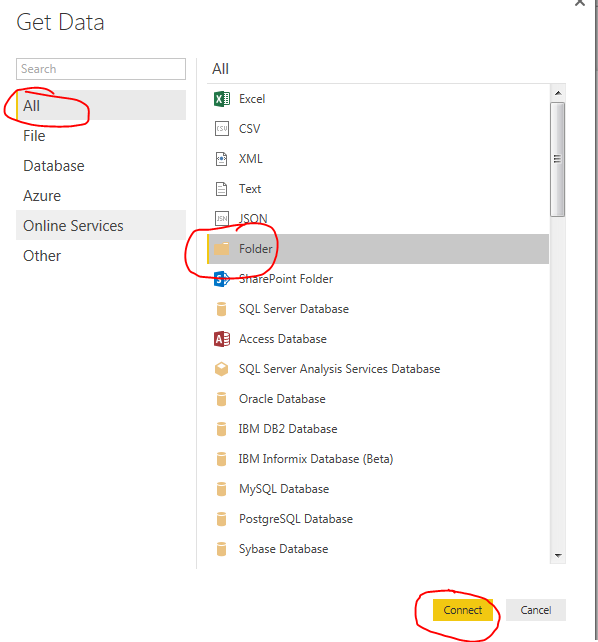This screenshot has height=642, width=598.
Task: Click the SharePoint Folder icon
Action: click(x=221, y=279)
